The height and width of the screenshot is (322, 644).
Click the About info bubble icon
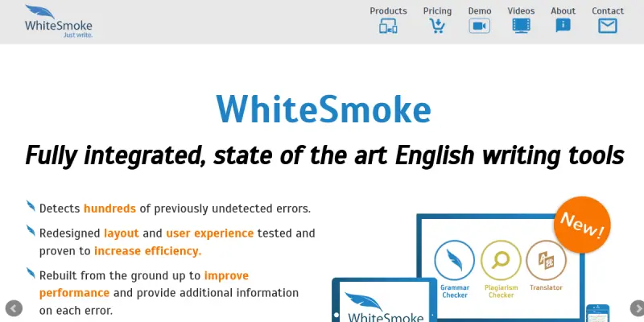pyautogui.click(x=563, y=26)
